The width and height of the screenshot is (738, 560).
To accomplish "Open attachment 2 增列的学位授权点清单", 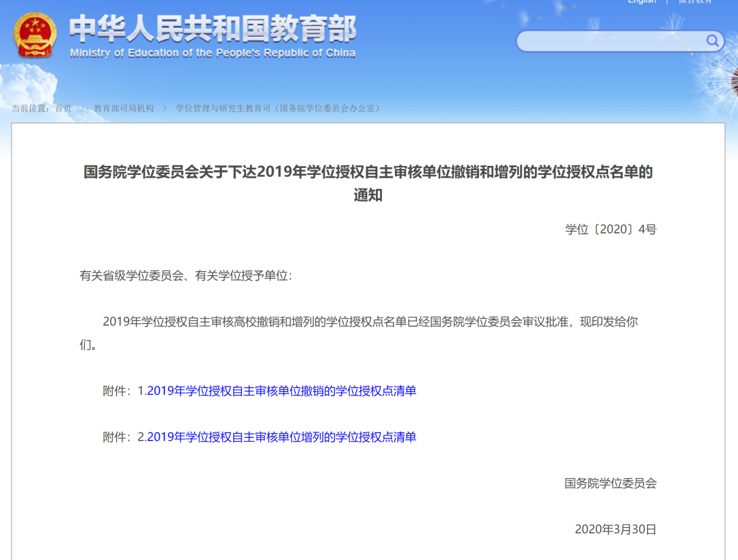I will tap(281, 437).
